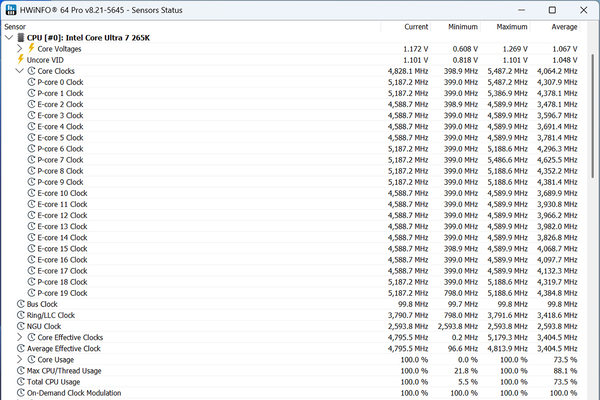
Task: Click Bus Clock minimum value 99.7 MHz
Action: tap(463, 304)
